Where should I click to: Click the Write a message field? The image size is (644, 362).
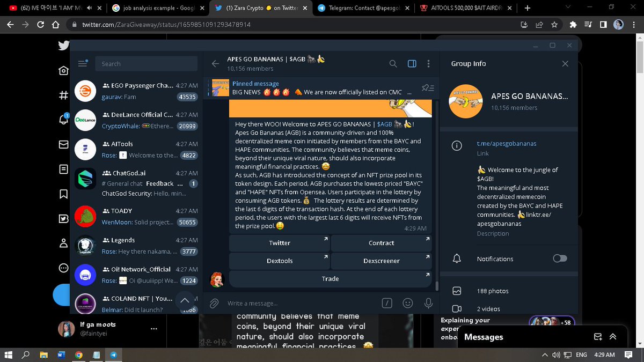tap(301, 304)
